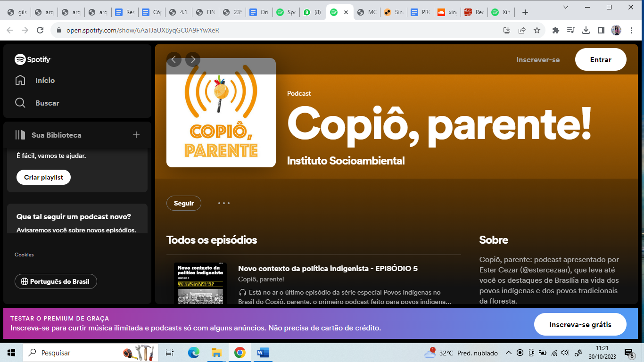Image resolution: width=644 pixels, height=362 pixels.
Task: Navigate back with left arrow button
Action: coord(174,59)
